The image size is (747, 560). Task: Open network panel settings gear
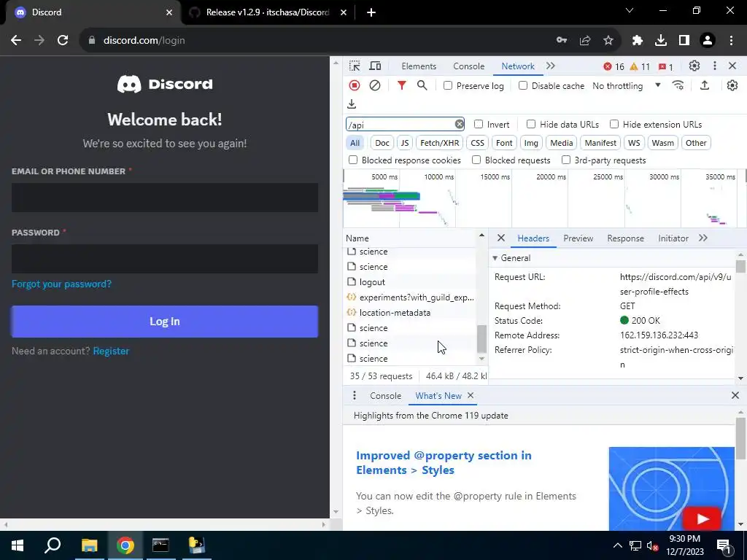point(732,85)
